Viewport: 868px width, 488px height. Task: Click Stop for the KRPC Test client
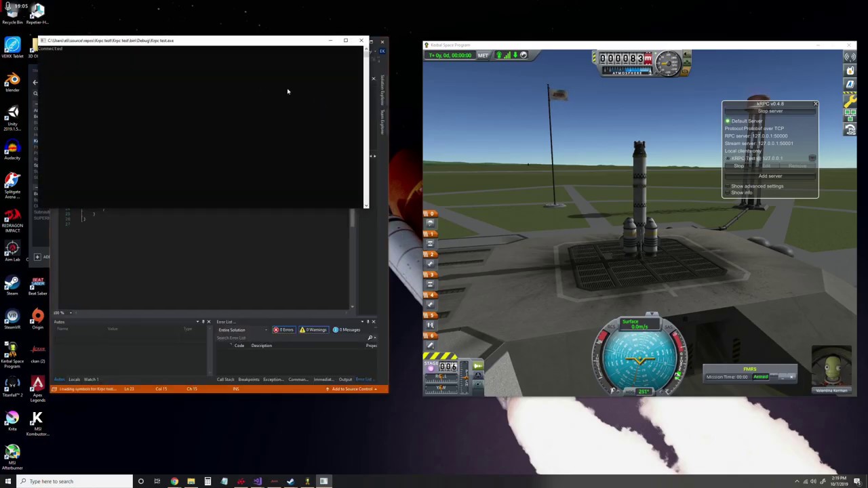tap(738, 165)
